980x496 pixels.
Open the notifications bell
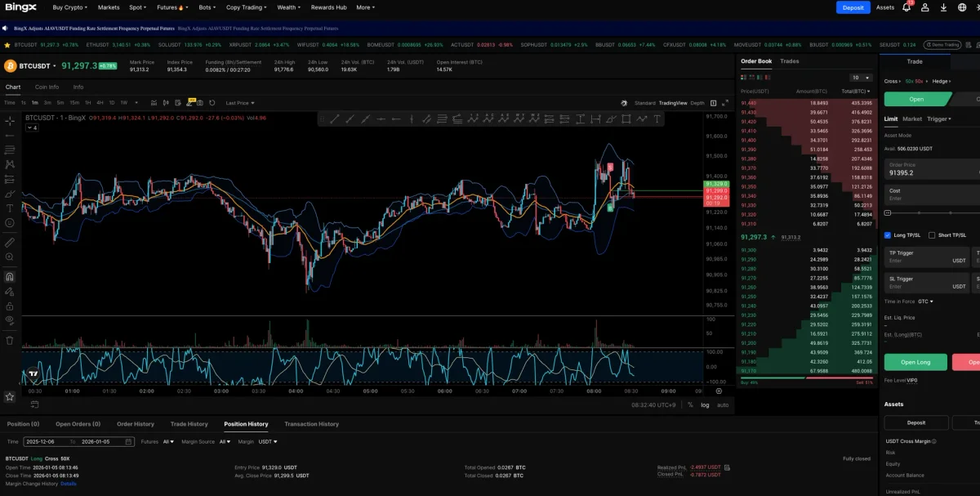pos(906,7)
